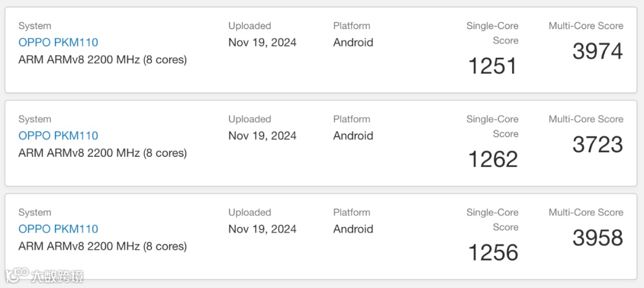The height and width of the screenshot is (288, 644).
Task: Click Android platform in the 1256 result
Action: (353, 229)
